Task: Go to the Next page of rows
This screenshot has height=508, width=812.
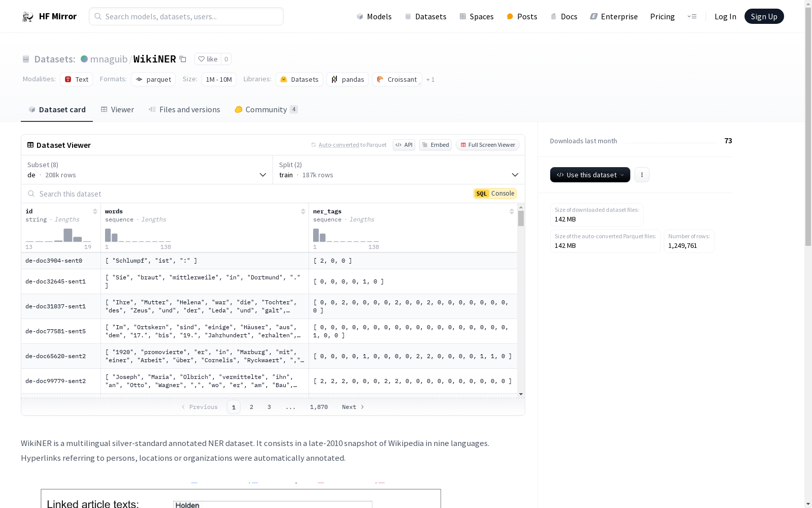Action: tap(353, 407)
